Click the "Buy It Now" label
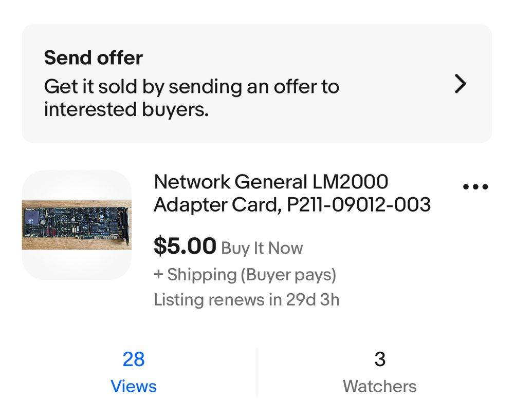Screen dimensions: 514x420 click(x=262, y=249)
